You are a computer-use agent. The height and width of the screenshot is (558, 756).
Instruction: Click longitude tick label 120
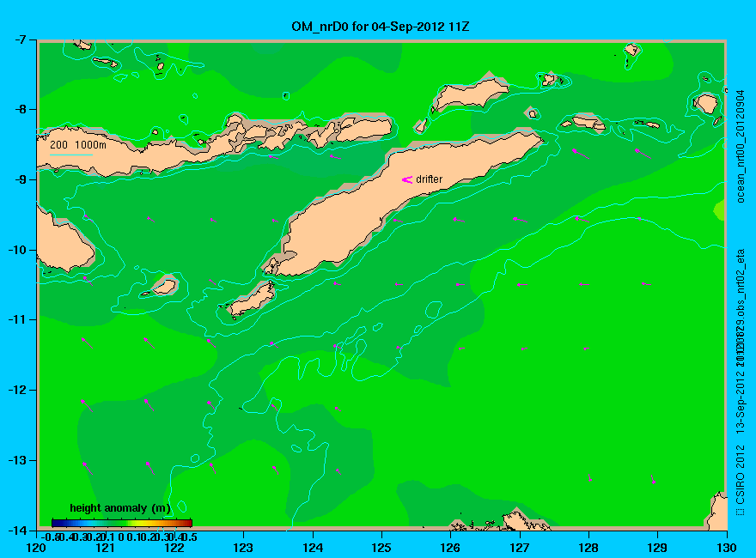[x=37, y=548]
